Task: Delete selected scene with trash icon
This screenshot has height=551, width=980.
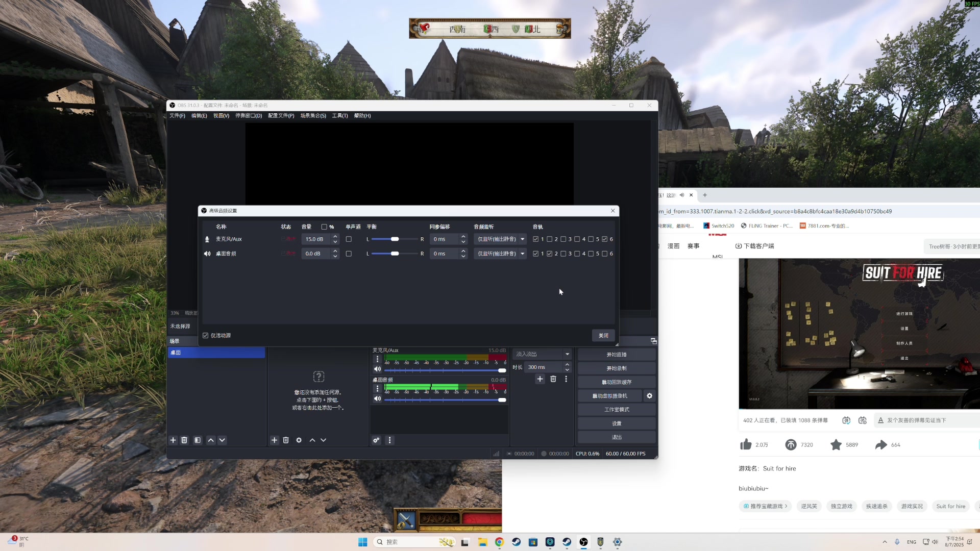Action: point(184,440)
